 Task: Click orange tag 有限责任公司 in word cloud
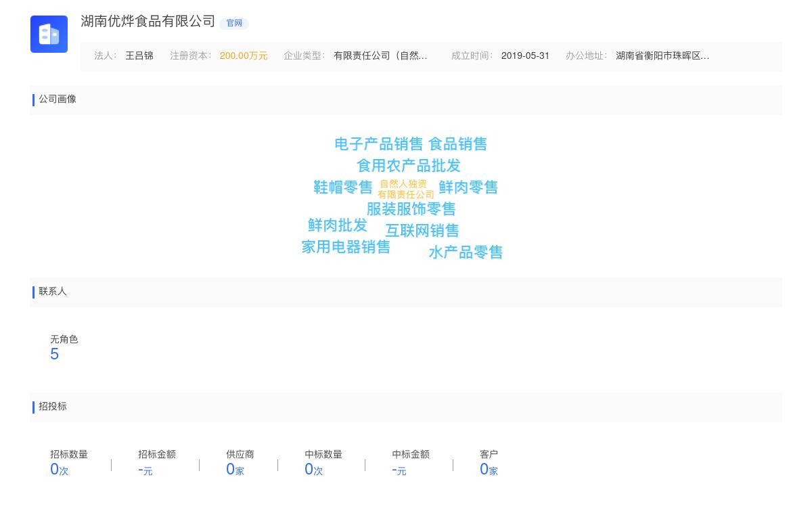pos(406,195)
